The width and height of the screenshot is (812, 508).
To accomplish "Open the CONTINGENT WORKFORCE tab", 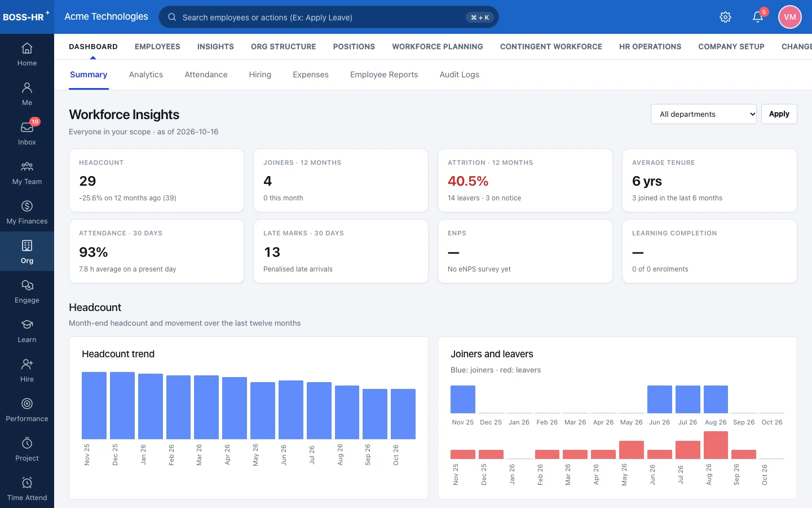I will (551, 47).
